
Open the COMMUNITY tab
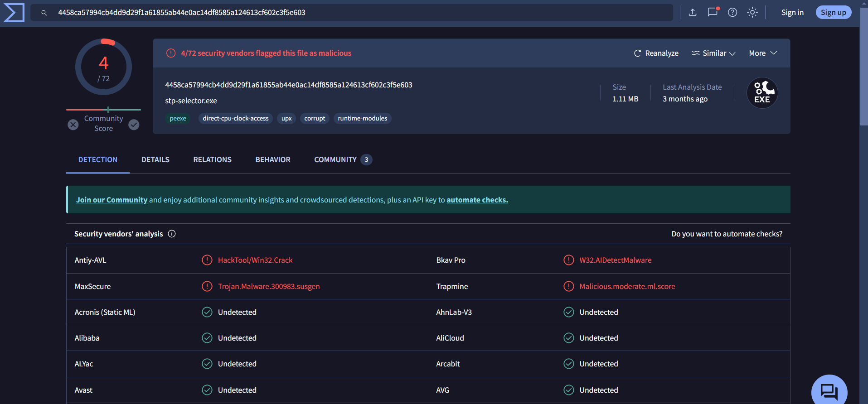tap(343, 159)
